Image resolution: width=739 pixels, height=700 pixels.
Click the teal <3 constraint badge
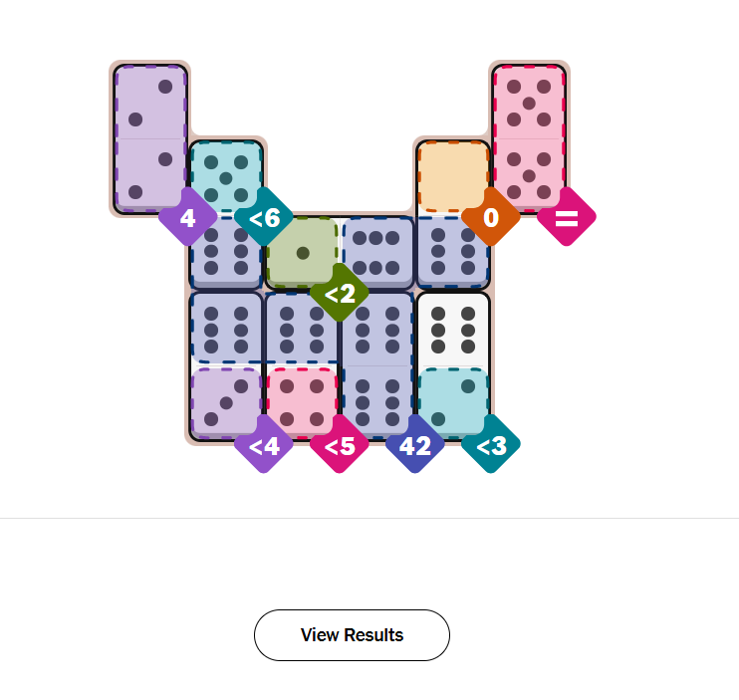[x=490, y=444]
